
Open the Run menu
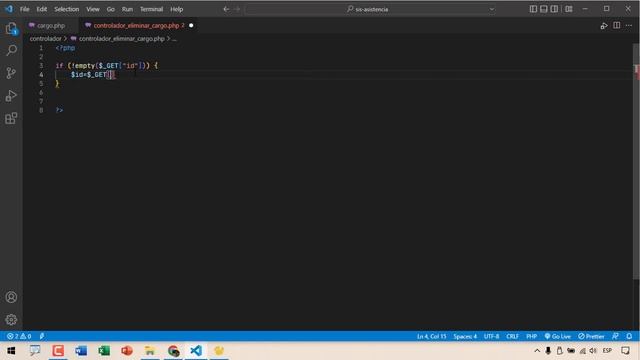[x=127, y=9]
